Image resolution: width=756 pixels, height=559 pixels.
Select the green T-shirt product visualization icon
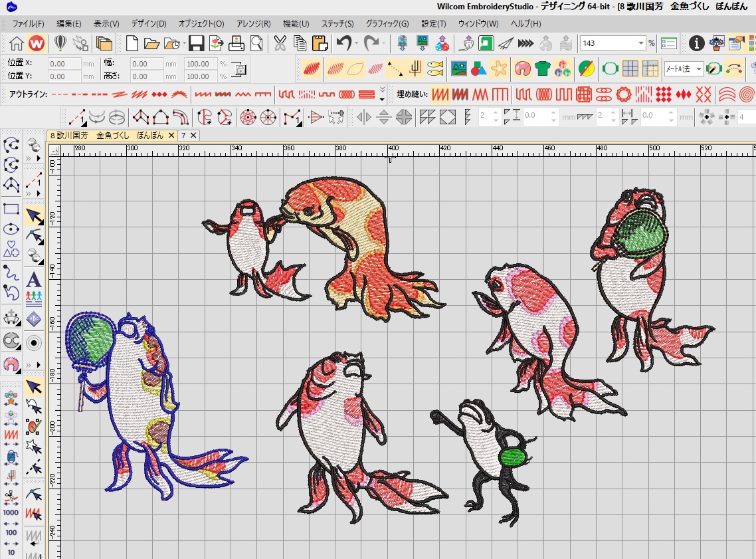tap(542, 68)
